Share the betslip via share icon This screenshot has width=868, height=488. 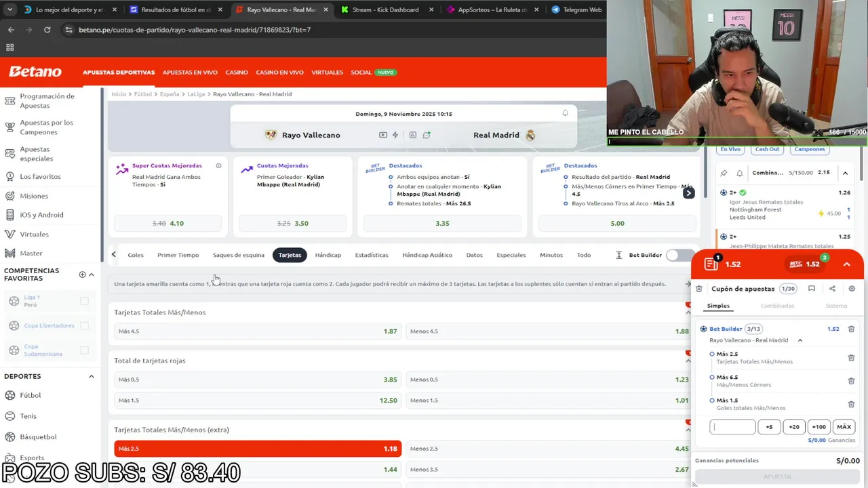tap(832, 289)
